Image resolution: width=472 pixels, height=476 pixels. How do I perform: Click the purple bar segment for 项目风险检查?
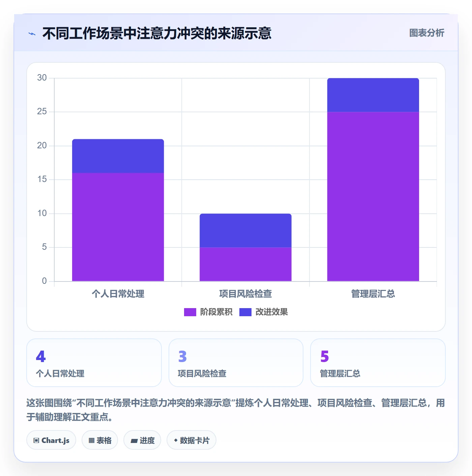tap(245, 264)
